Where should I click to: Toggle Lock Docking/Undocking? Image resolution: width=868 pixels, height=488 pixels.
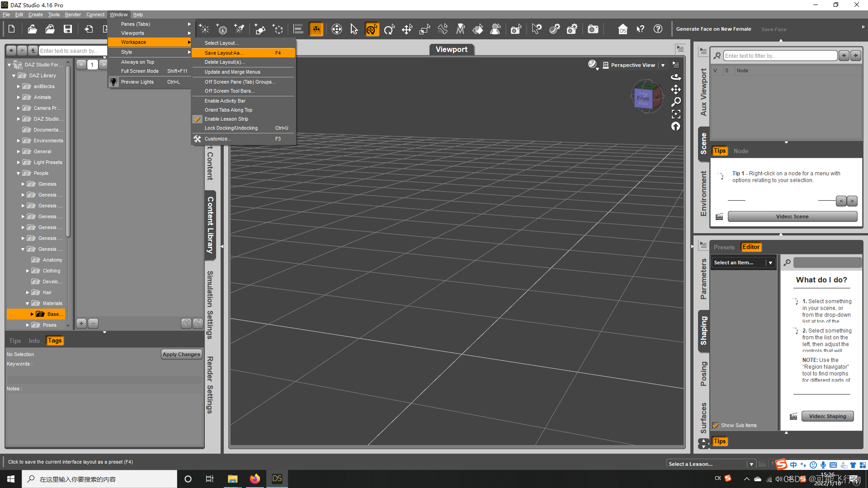tap(244, 128)
